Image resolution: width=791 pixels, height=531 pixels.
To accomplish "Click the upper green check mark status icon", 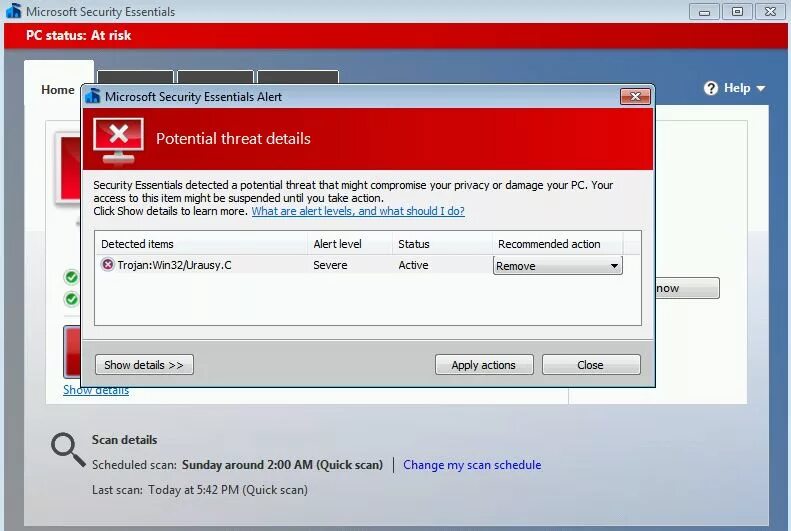I will click(72, 277).
